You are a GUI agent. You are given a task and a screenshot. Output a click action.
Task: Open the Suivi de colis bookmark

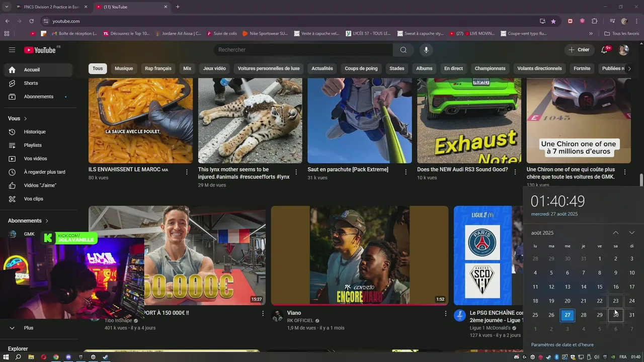[x=221, y=33]
